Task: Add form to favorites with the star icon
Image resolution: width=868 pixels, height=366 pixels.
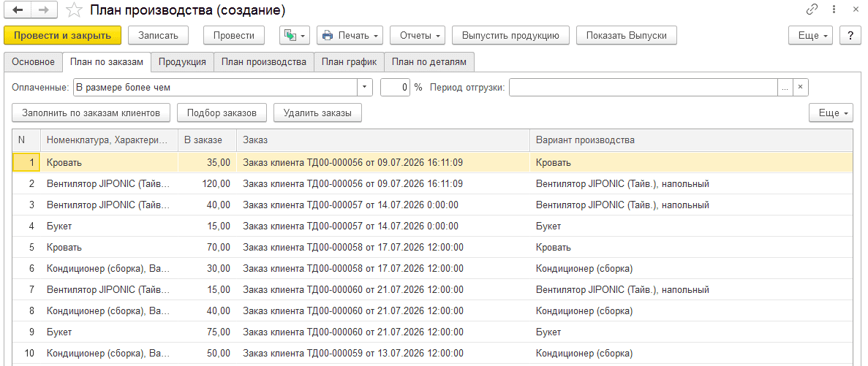Action: (74, 9)
